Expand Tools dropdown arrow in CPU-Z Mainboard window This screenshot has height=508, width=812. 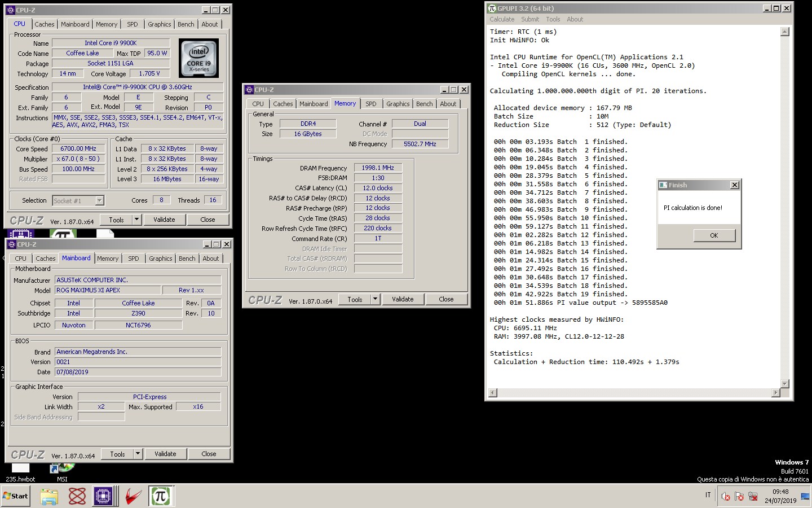(x=137, y=454)
